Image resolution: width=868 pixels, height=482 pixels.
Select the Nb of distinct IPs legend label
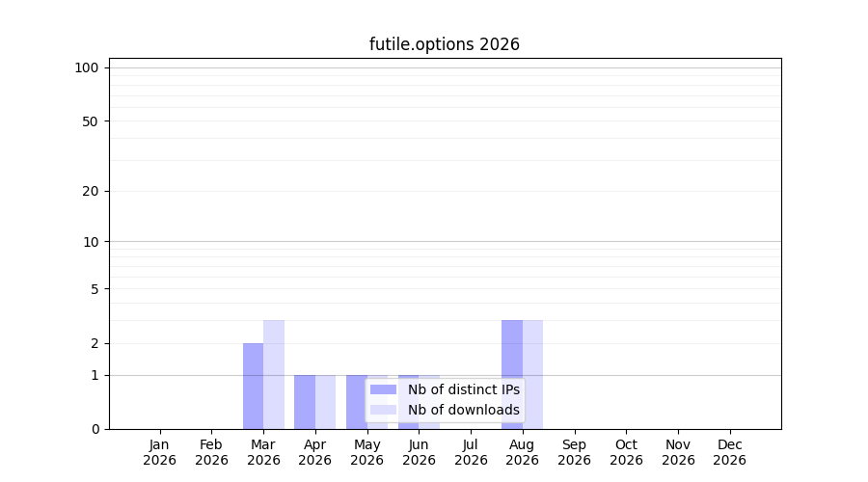(464, 389)
